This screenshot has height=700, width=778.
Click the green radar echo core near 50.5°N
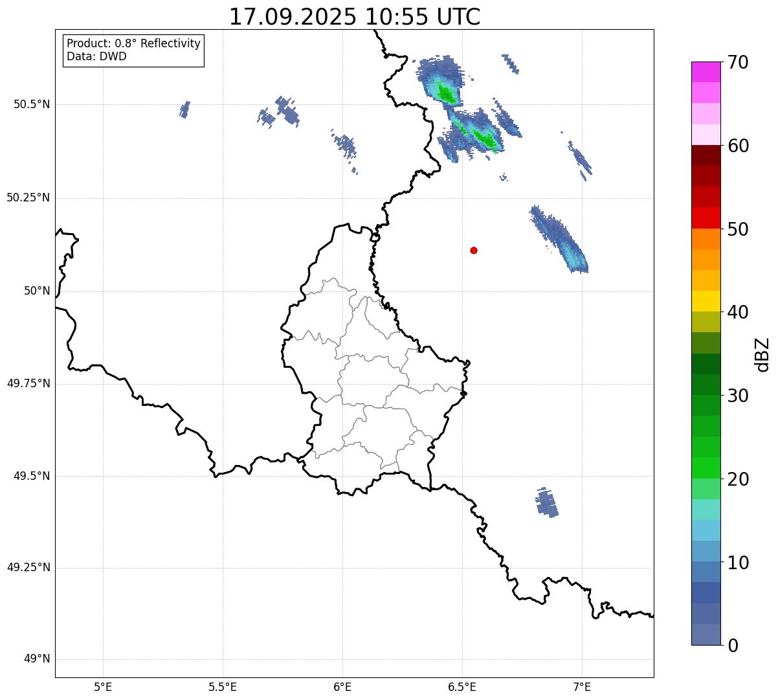pyautogui.click(x=446, y=94)
